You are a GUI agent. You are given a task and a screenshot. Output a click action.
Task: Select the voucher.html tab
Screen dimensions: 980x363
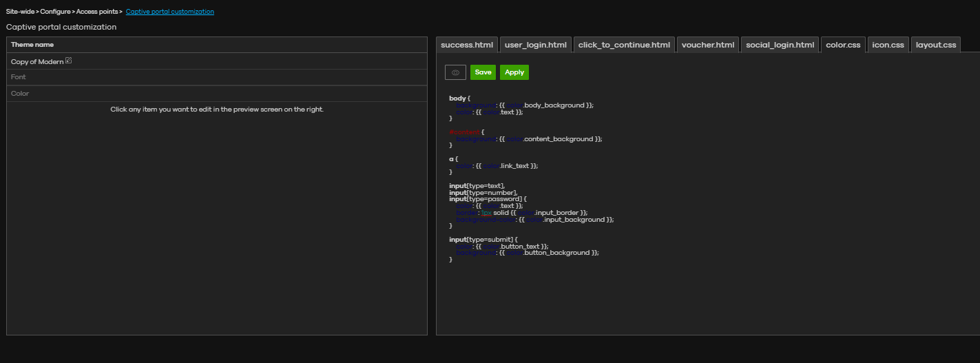[x=707, y=45]
